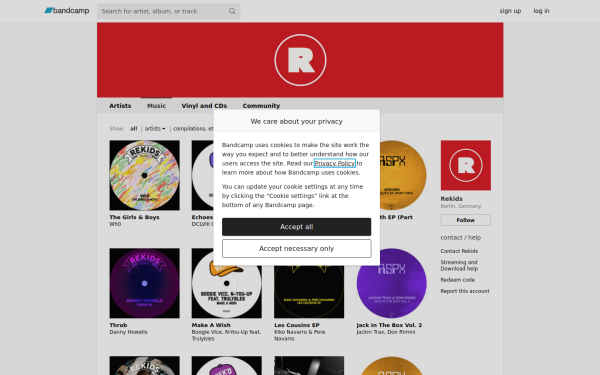Open Jack In The Box Vol. 2 artwork

[x=391, y=283]
